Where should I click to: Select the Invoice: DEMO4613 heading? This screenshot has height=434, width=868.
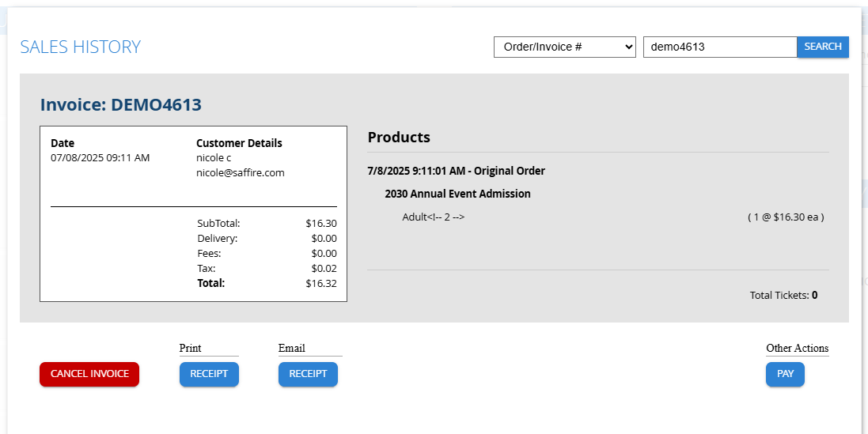pyautogui.click(x=121, y=104)
